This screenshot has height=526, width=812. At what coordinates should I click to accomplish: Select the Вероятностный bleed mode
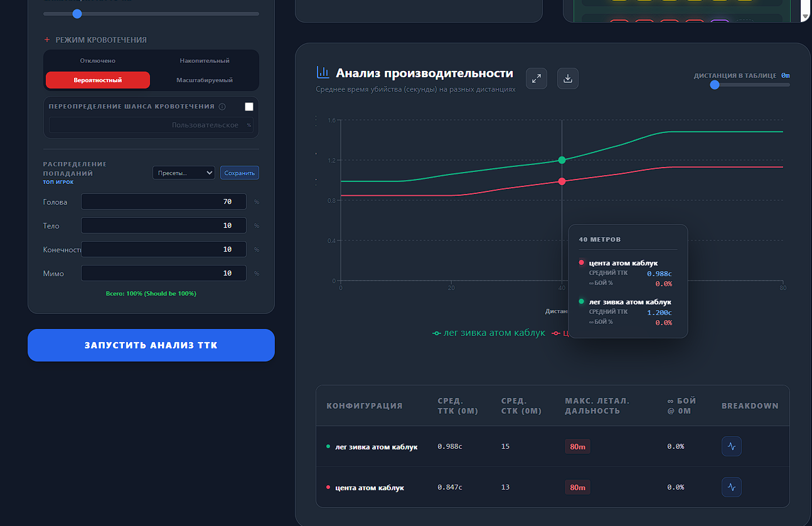[x=98, y=80]
